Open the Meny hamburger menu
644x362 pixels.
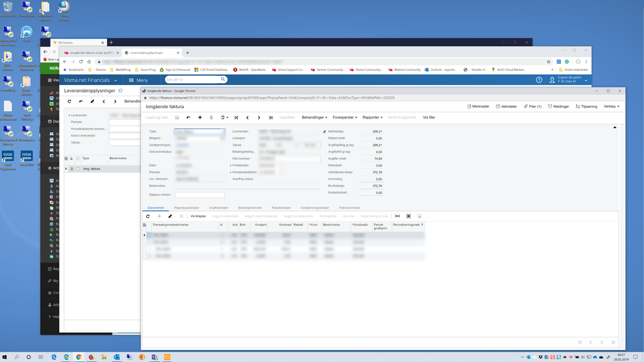point(139,80)
